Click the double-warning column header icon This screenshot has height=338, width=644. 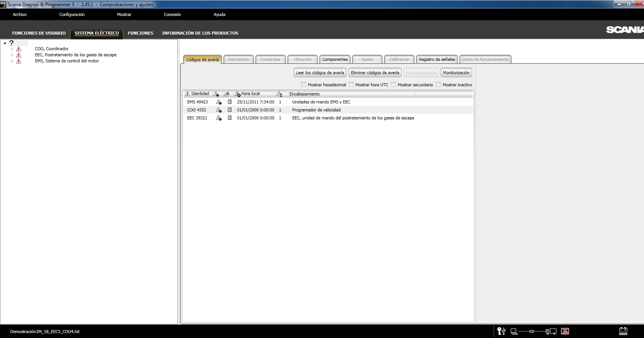pyautogui.click(x=227, y=94)
